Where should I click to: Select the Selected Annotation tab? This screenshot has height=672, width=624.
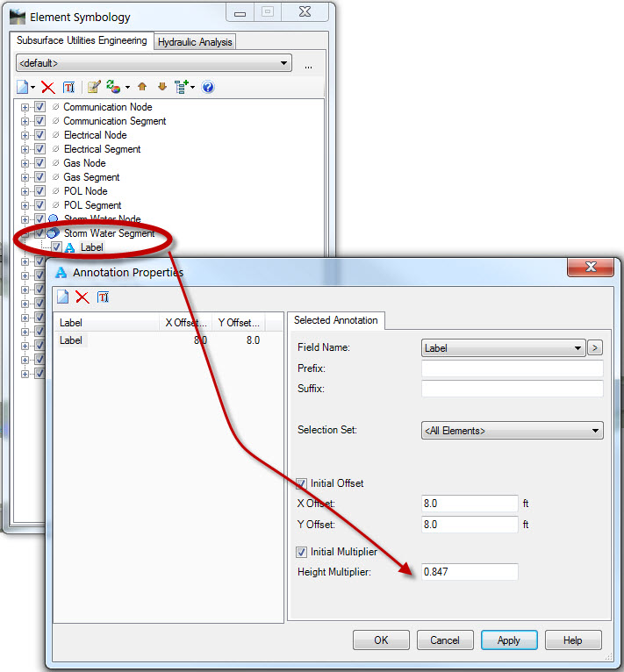click(x=336, y=320)
